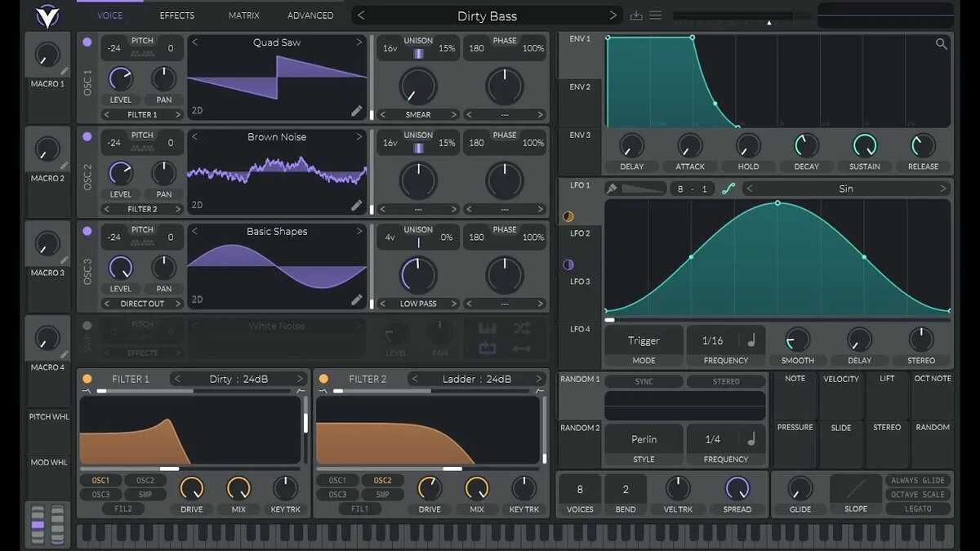Open the waveform editor pencil for OSC 3
980x551 pixels.
click(x=357, y=300)
